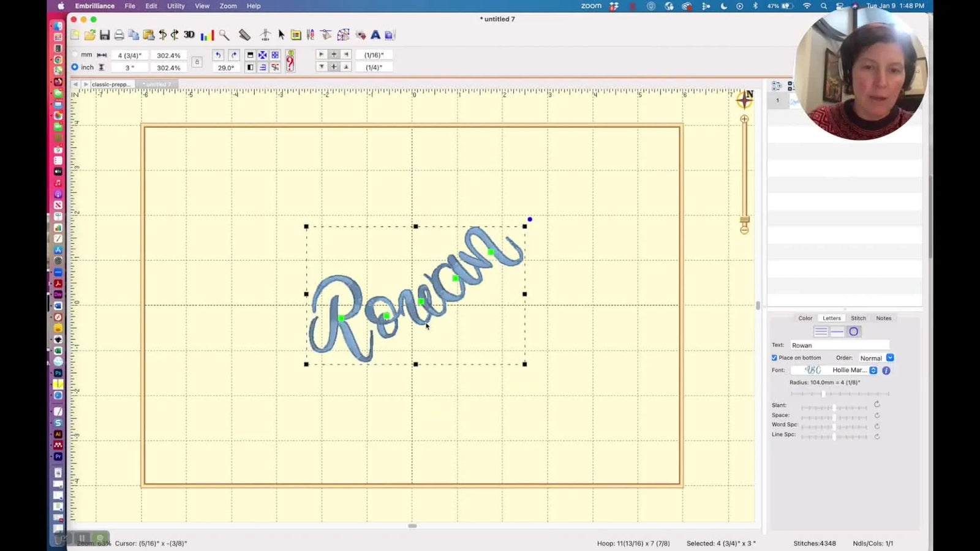
Task: Open the Hollie Mar font dropdown
Action: (873, 370)
